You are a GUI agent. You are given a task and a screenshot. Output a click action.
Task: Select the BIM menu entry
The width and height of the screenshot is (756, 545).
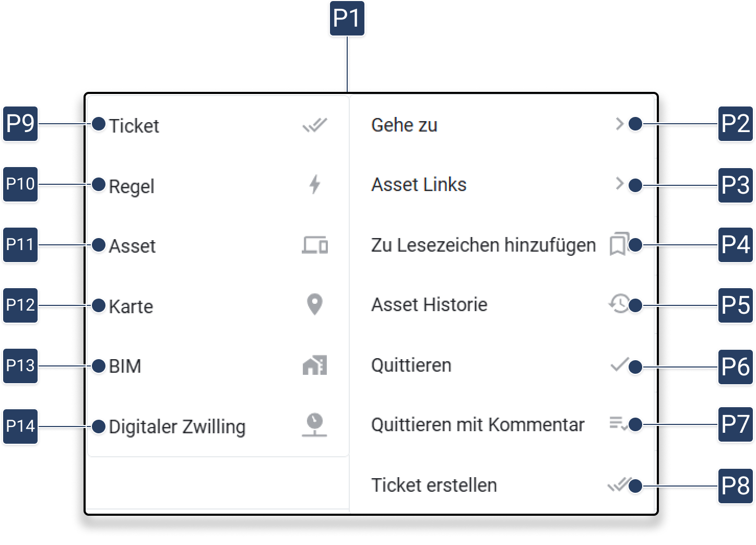pyautogui.click(x=125, y=366)
